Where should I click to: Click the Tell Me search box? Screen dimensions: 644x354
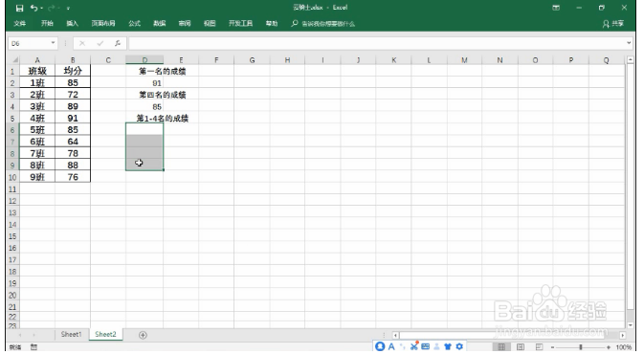click(x=323, y=24)
